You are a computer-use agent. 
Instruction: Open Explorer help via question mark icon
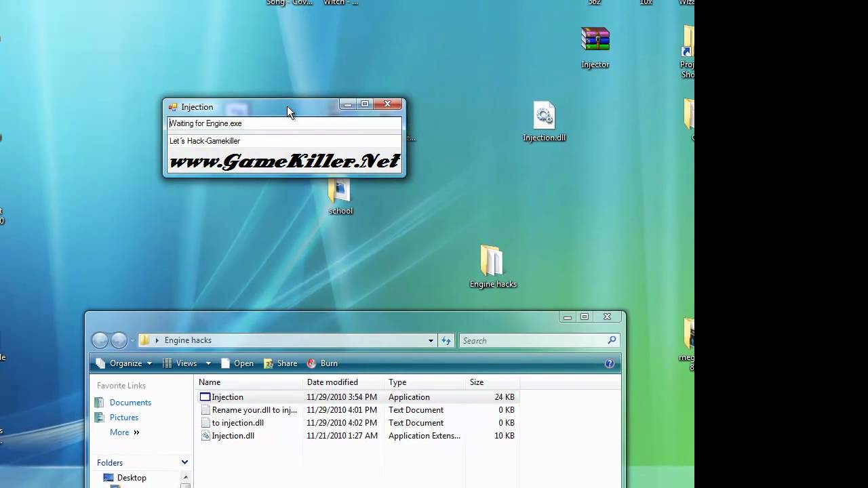pos(609,363)
